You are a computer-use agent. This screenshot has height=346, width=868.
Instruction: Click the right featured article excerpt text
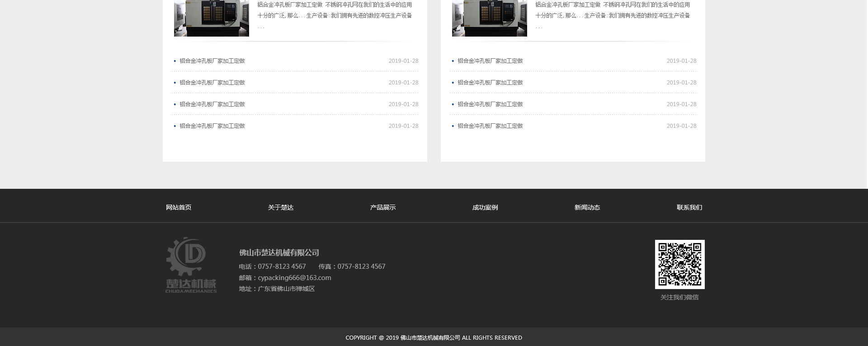(613, 15)
